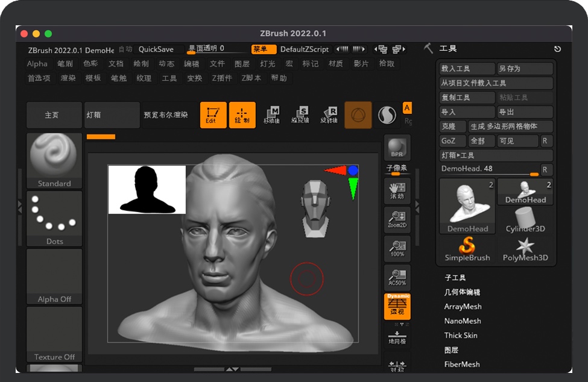Click the BPR render button
Image resolution: width=588 pixels, height=382 pixels.
click(x=397, y=148)
